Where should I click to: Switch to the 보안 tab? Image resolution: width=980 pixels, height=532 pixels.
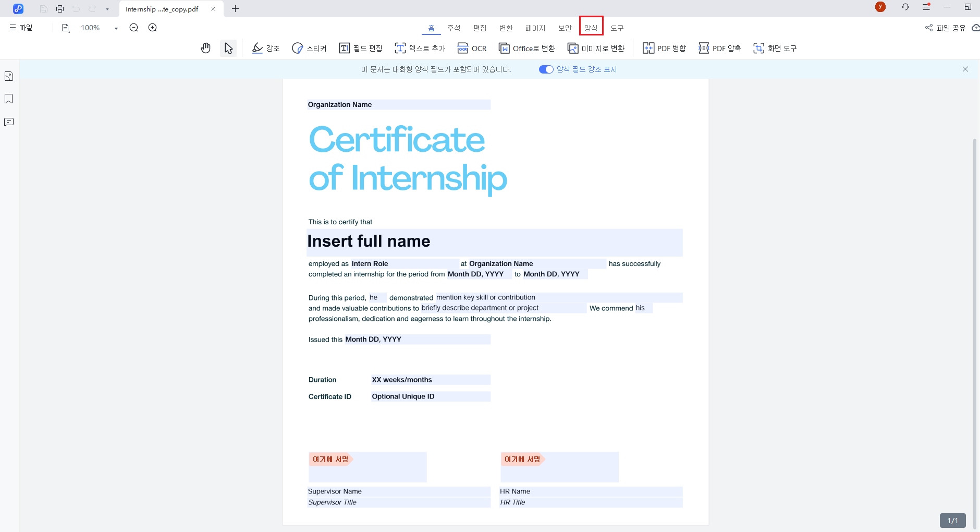pyautogui.click(x=565, y=28)
